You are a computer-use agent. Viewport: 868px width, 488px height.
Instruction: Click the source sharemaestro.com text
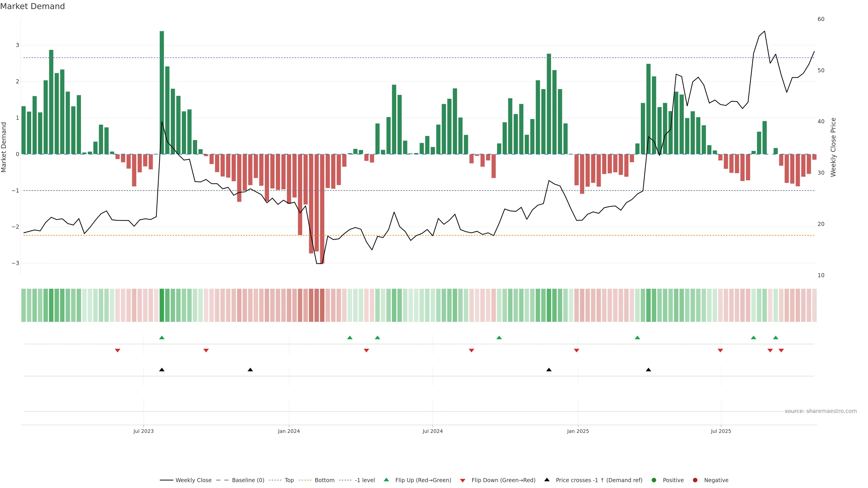tap(821, 411)
